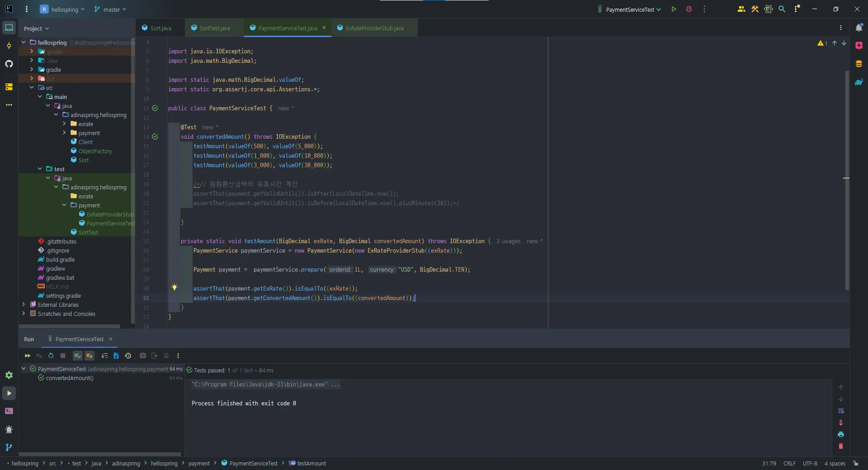Click the atom icon in the title bar
868x470 pixels.
[x=769, y=9]
